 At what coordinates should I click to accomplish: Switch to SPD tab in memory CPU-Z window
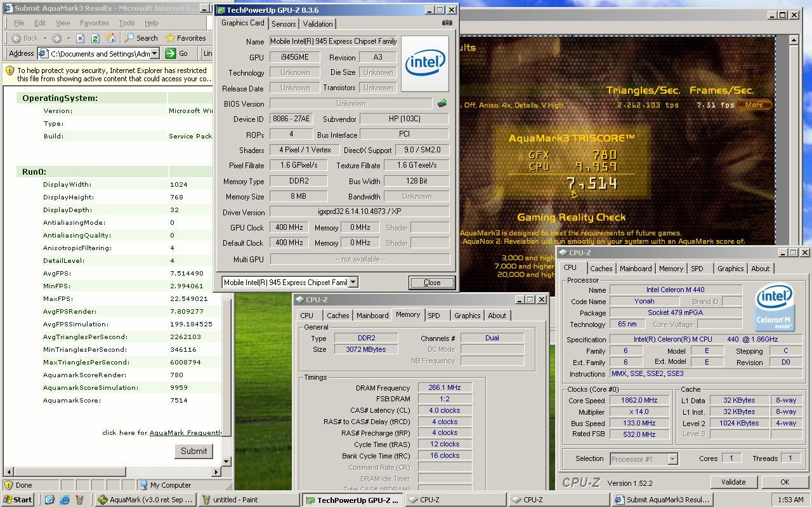click(x=434, y=316)
